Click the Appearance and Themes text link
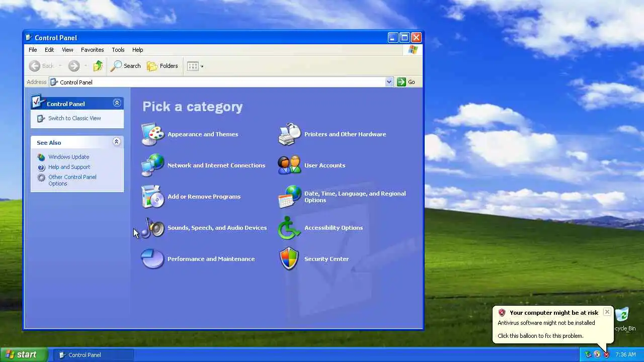The image size is (644, 362). click(203, 134)
